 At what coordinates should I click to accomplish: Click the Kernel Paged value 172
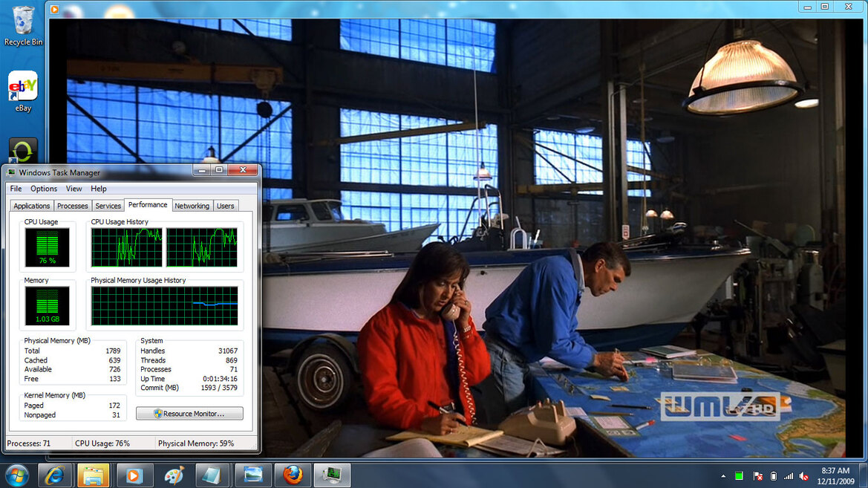[x=114, y=406]
